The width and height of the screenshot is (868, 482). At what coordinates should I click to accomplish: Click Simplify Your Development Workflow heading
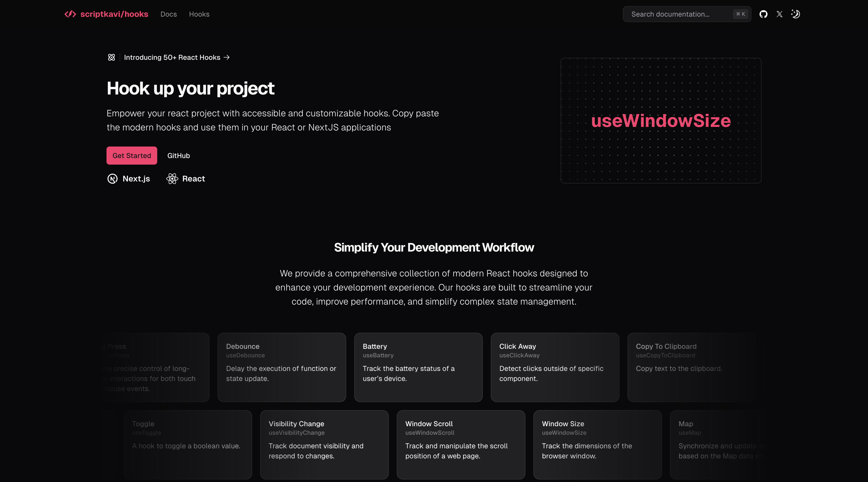(x=434, y=247)
